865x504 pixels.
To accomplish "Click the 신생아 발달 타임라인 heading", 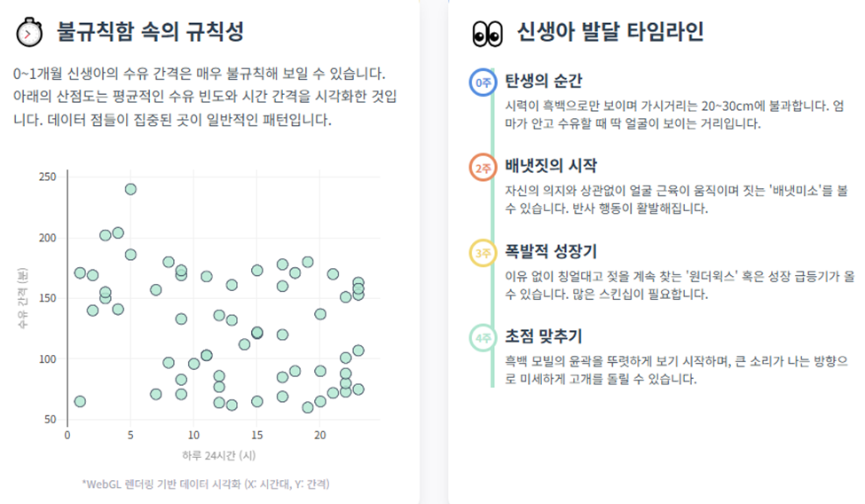I will tap(610, 31).
